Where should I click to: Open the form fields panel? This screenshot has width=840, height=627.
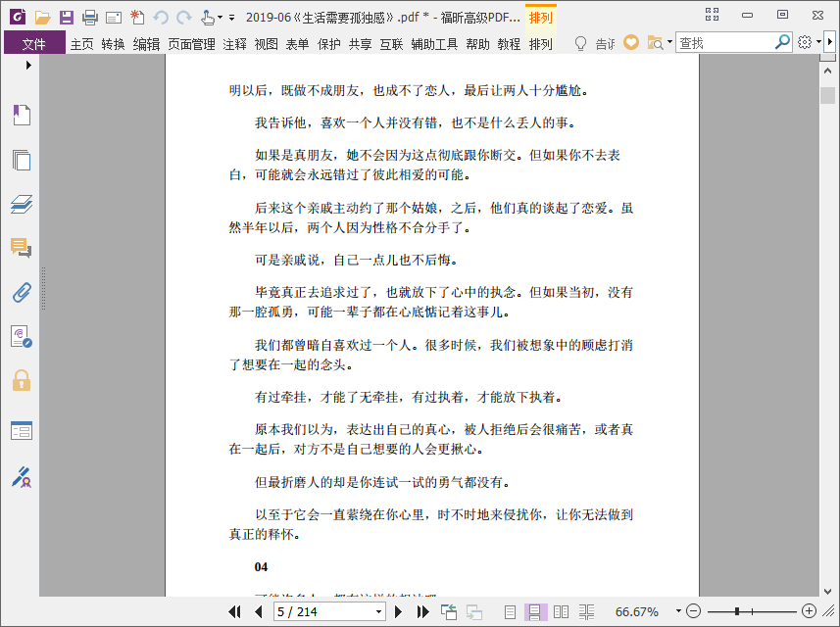[x=22, y=430]
